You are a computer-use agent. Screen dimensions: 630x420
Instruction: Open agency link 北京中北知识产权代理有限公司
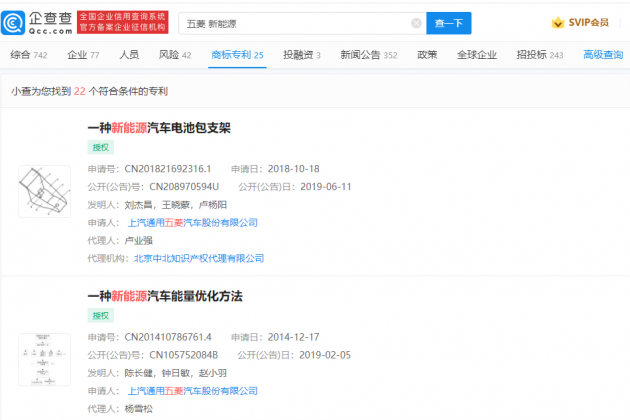(x=199, y=258)
